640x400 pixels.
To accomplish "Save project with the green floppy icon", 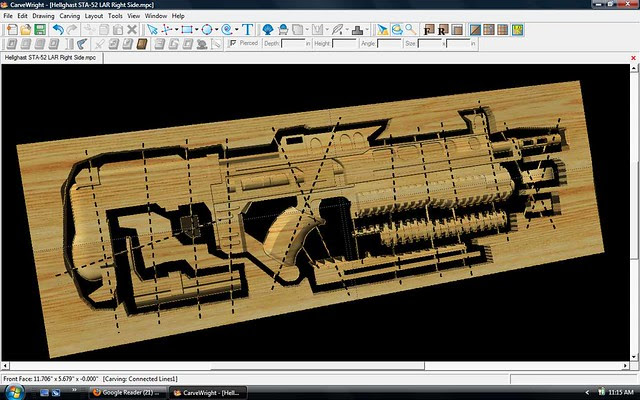I will click(40, 29).
